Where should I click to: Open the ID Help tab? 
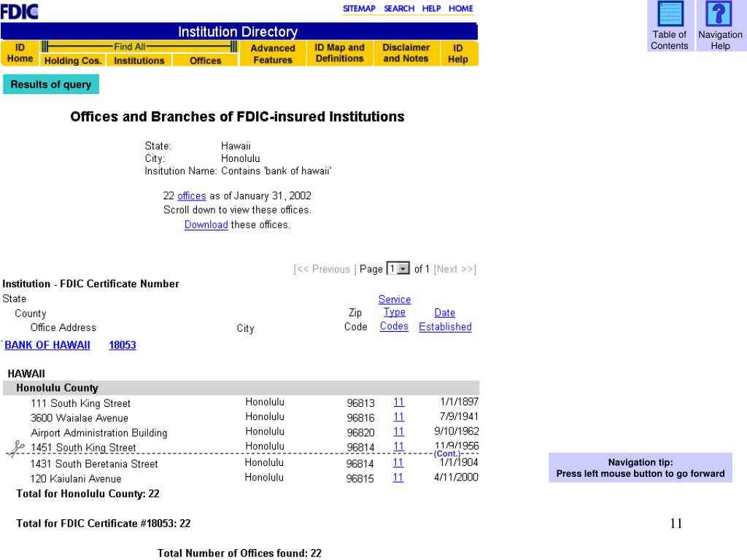click(x=458, y=54)
